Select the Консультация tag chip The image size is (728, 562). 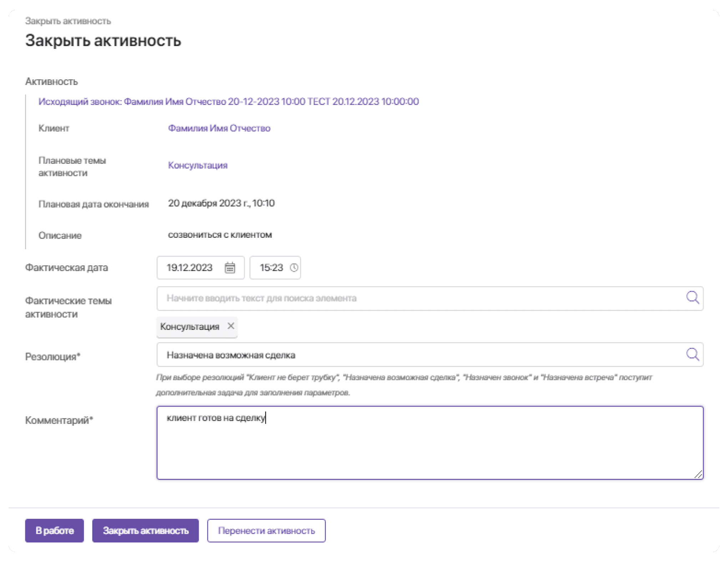click(189, 327)
